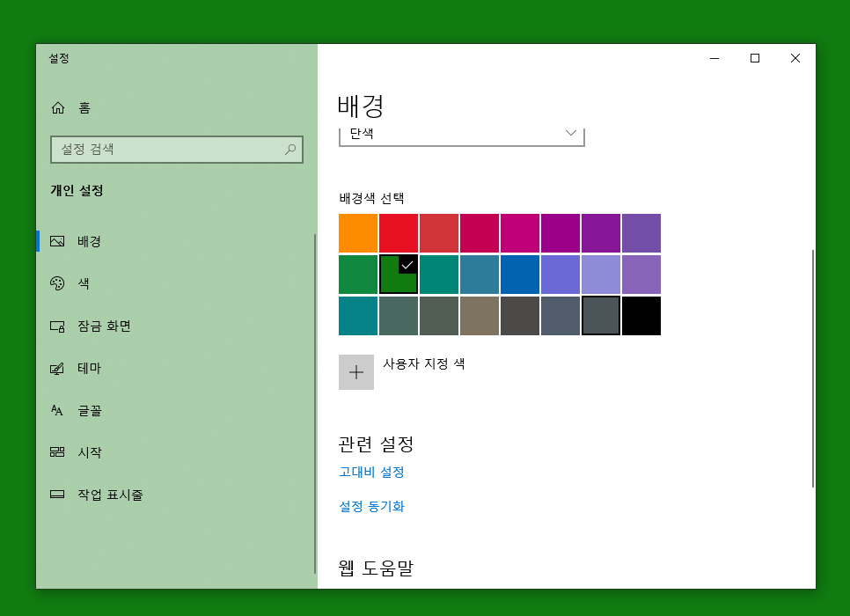850x616 pixels.
Task: Click the right pane vertical scrollbar
Action: pos(812,369)
